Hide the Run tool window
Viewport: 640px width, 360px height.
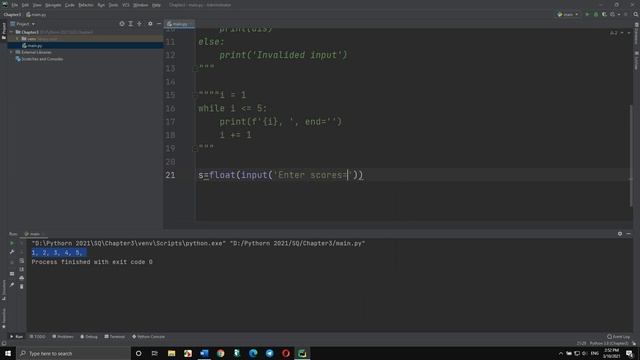click(x=629, y=234)
